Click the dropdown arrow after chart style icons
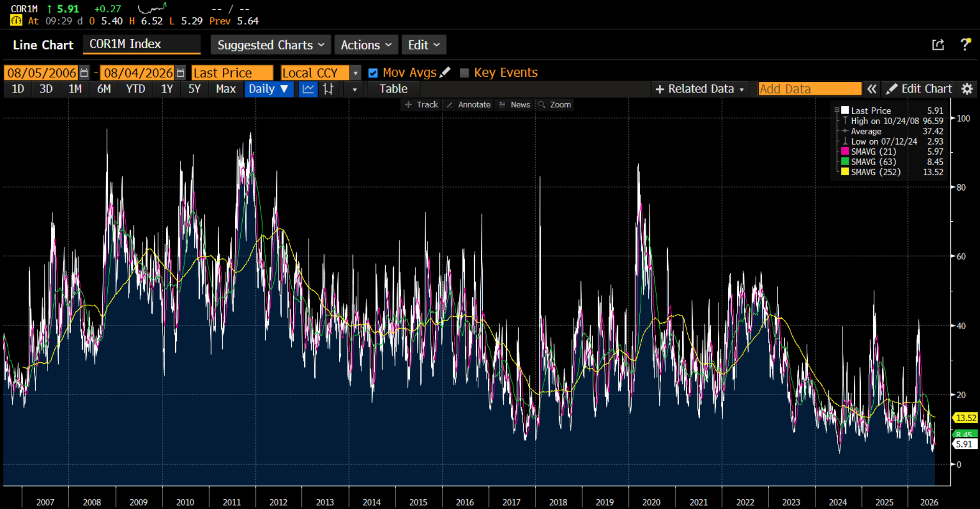The height and width of the screenshot is (509, 980). pos(355,89)
